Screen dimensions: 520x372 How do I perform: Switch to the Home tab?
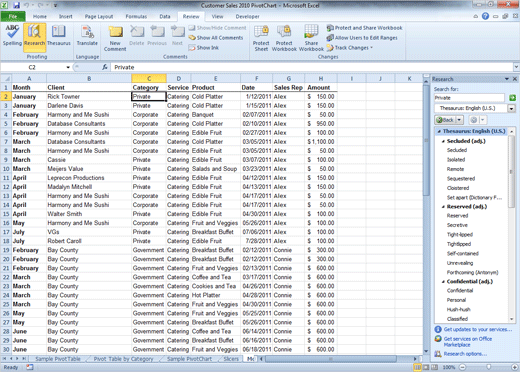pos(40,16)
